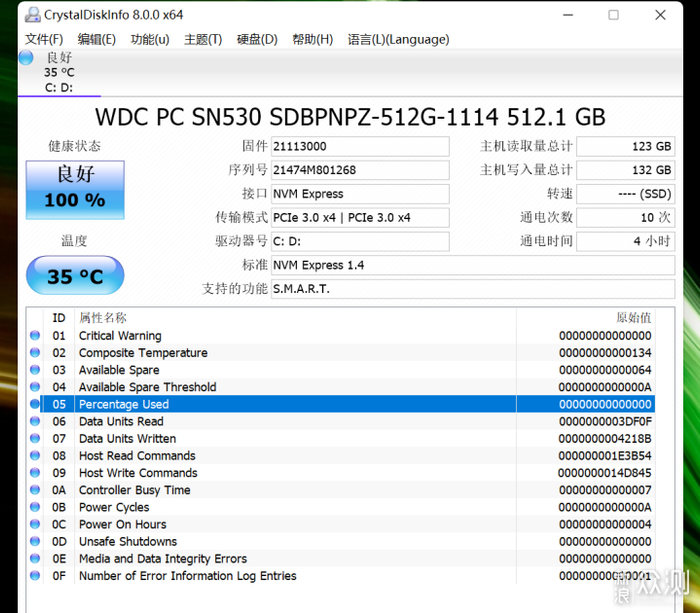Click power on hours value 4 小时
The height and width of the screenshot is (613, 700).
pyautogui.click(x=625, y=241)
